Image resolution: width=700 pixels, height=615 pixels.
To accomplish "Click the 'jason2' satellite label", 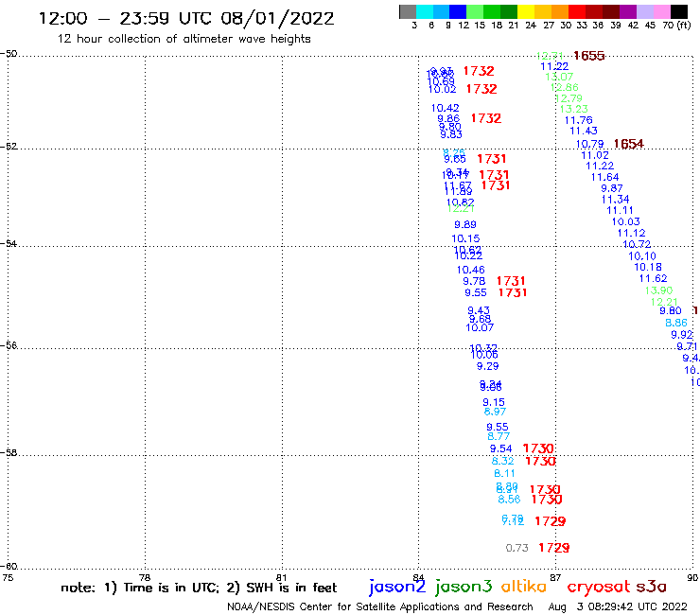I will (x=397, y=587).
